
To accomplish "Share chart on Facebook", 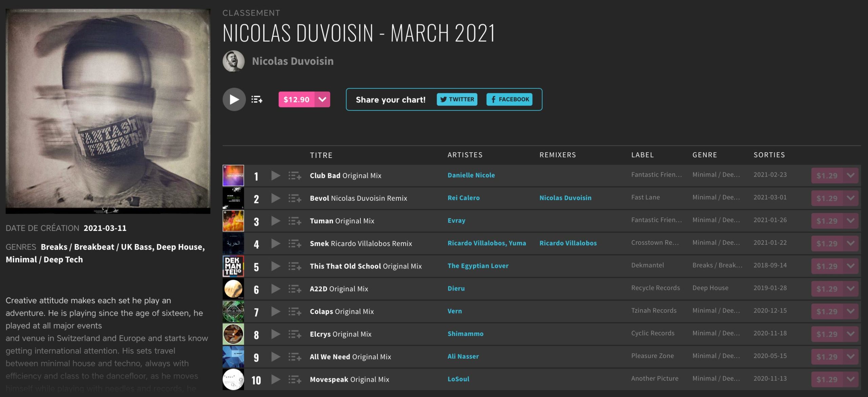I will pyautogui.click(x=510, y=99).
